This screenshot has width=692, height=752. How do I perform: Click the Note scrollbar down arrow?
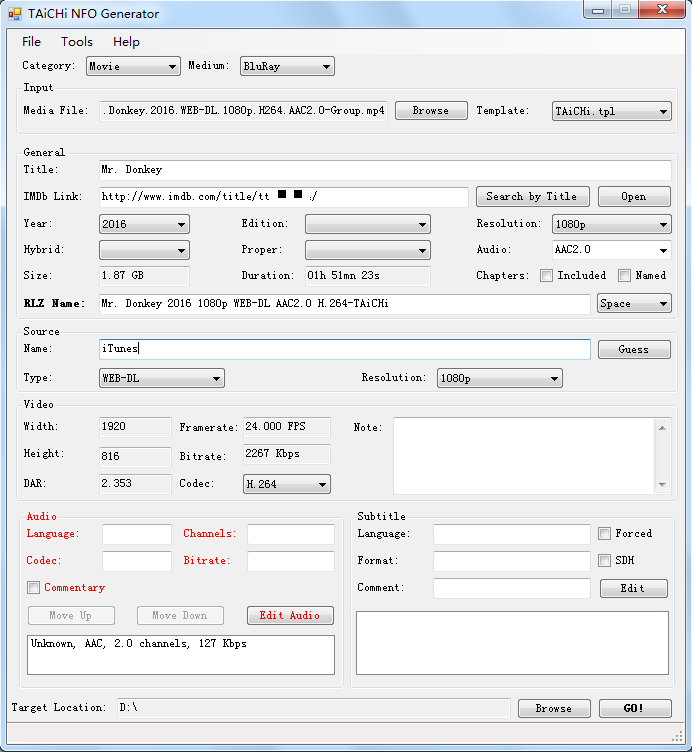[x=662, y=484]
